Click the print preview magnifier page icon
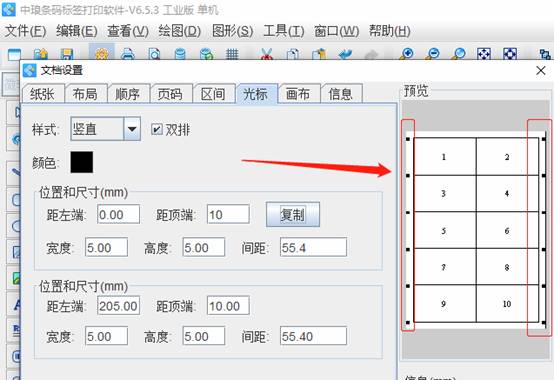 tap(154, 54)
